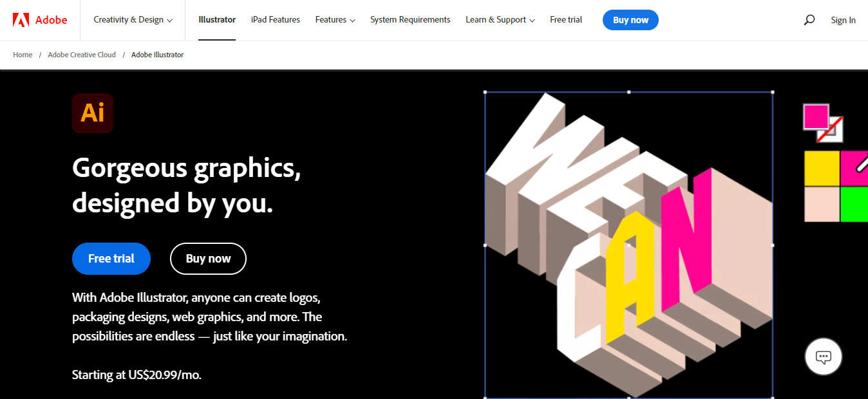The image size is (868, 399).
Task: Pick the peach color swatch
Action: pyautogui.click(x=822, y=204)
